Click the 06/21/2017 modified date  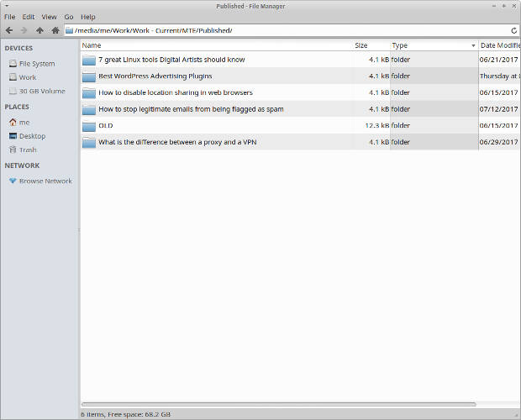tap(499, 60)
